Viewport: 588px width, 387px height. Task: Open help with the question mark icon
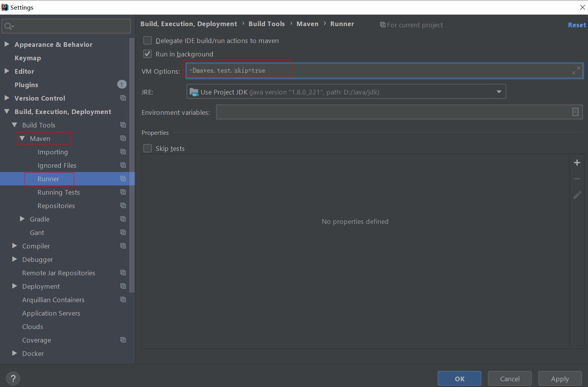coord(13,379)
